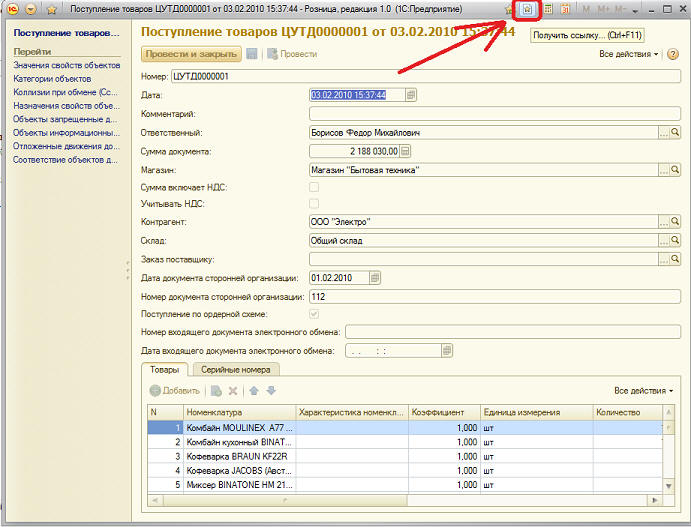Click the Номер документа сторонней организации field

[x=495, y=297]
